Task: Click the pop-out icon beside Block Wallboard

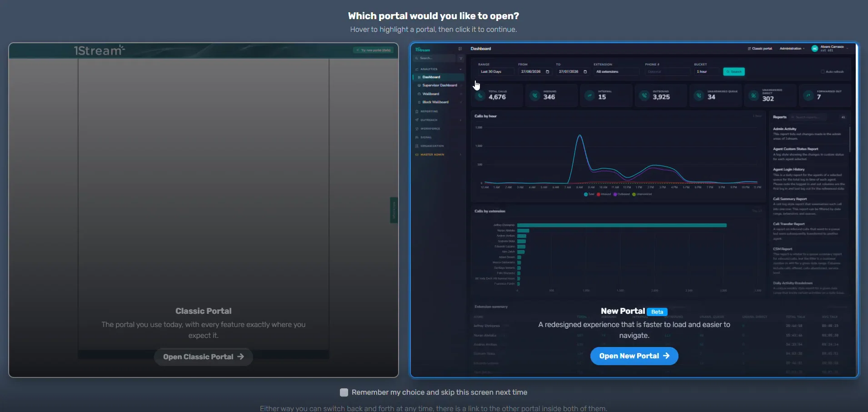Action: pyautogui.click(x=461, y=102)
